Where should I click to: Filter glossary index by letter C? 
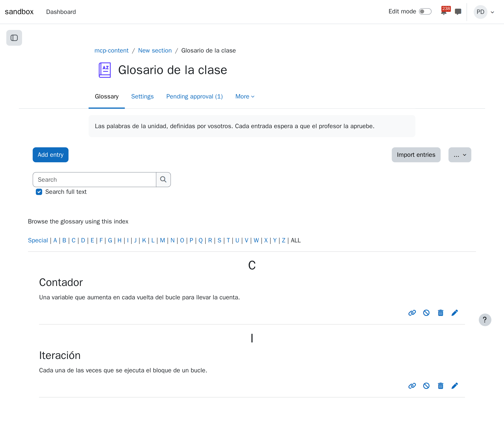(73, 241)
